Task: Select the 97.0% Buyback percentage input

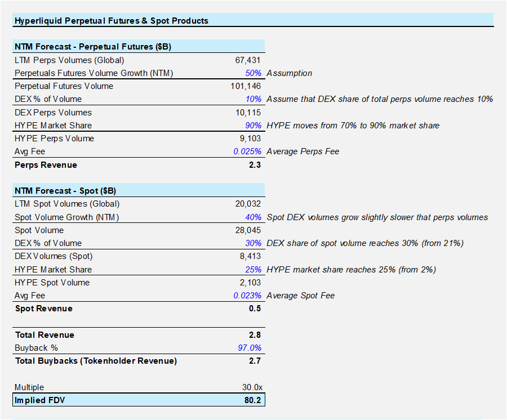Action: click(x=250, y=348)
